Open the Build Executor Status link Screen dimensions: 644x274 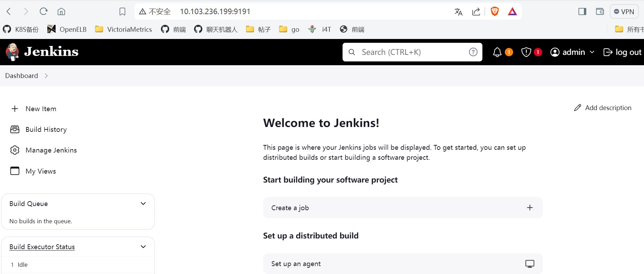42,247
